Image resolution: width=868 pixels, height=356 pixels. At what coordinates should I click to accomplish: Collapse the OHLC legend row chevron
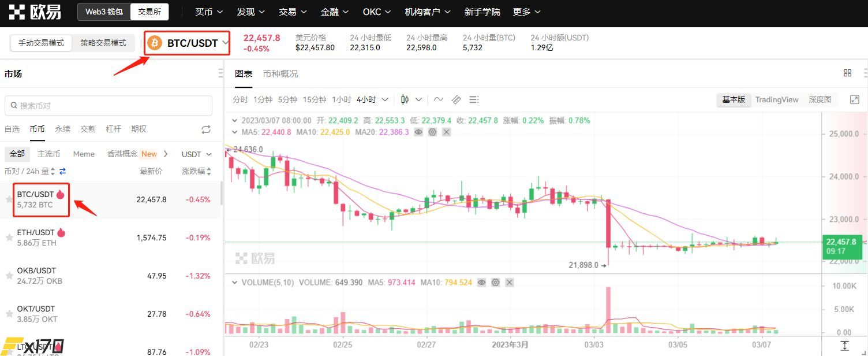pos(234,121)
